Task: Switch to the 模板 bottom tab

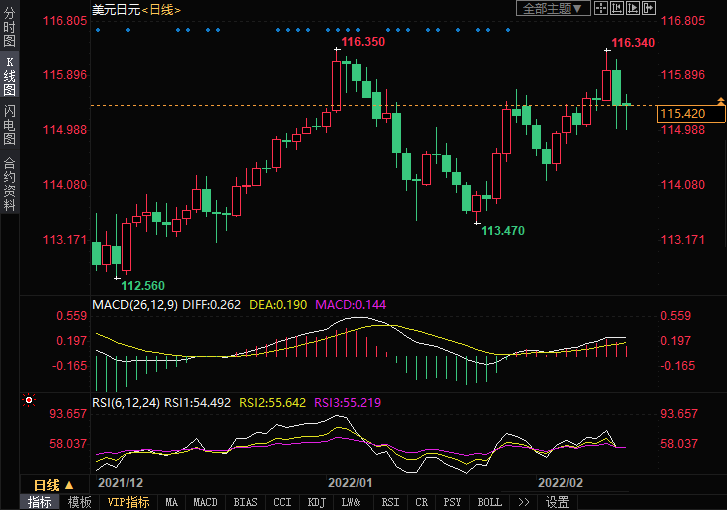Action: click(x=80, y=502)
